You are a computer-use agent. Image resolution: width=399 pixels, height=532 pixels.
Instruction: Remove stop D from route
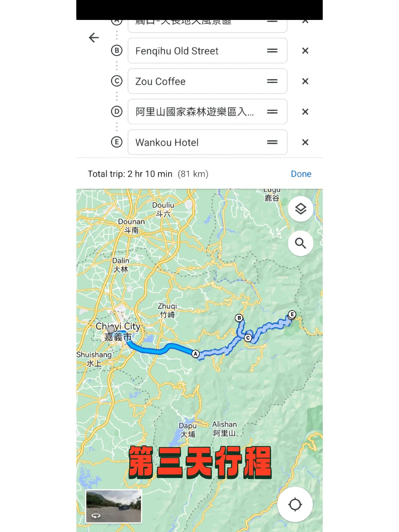pos(305,112)
